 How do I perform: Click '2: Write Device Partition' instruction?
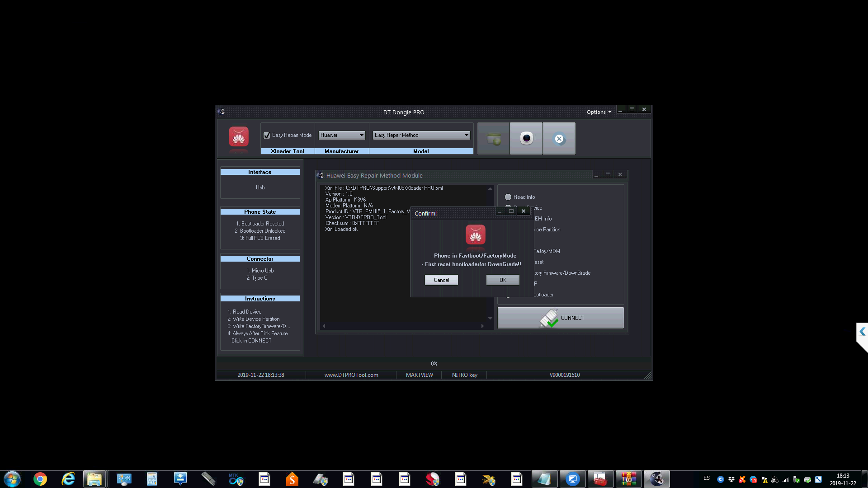point(253,319)
